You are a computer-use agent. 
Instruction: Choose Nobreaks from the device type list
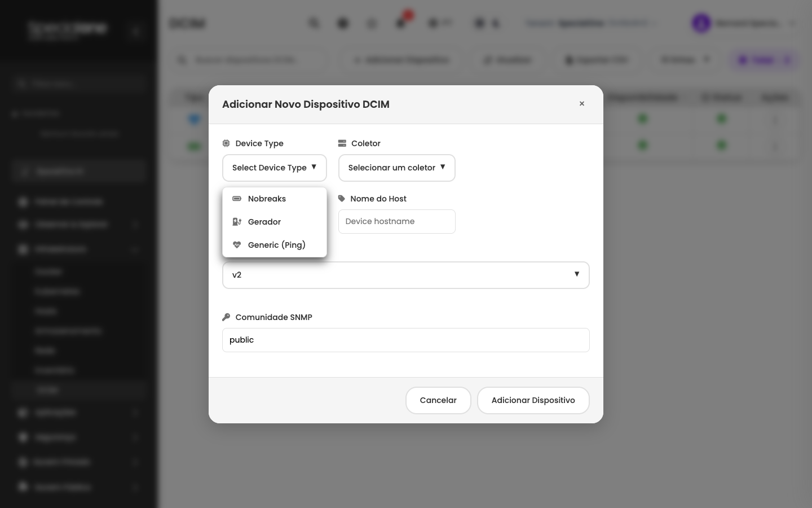point(275,199)
